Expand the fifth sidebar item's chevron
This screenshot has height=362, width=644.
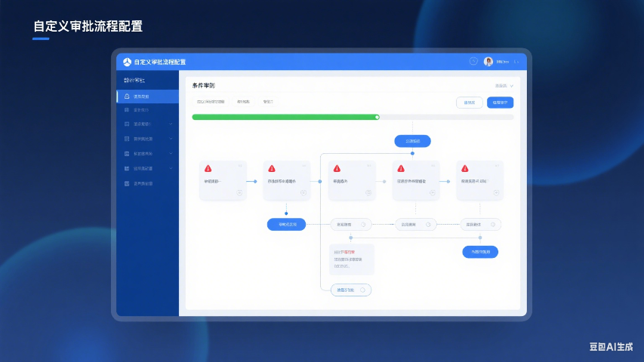click(171, 154)
